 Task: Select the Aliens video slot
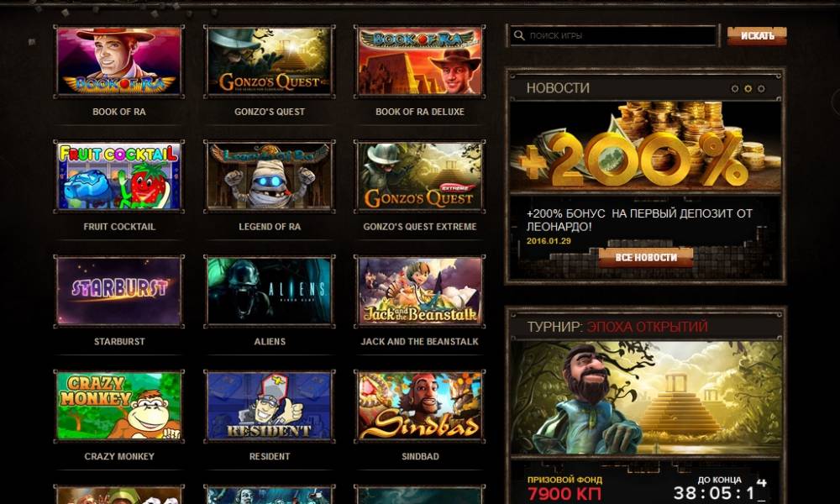270,291
